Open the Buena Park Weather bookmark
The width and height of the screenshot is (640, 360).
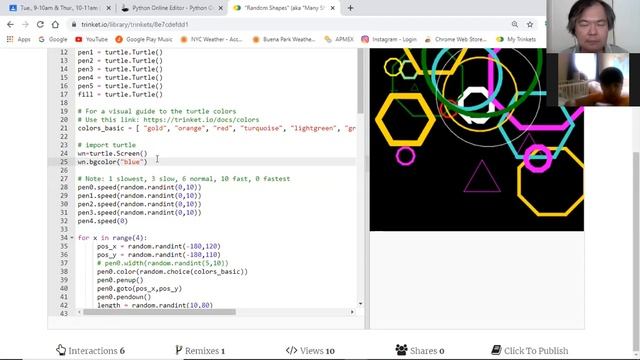pos(284,39)
